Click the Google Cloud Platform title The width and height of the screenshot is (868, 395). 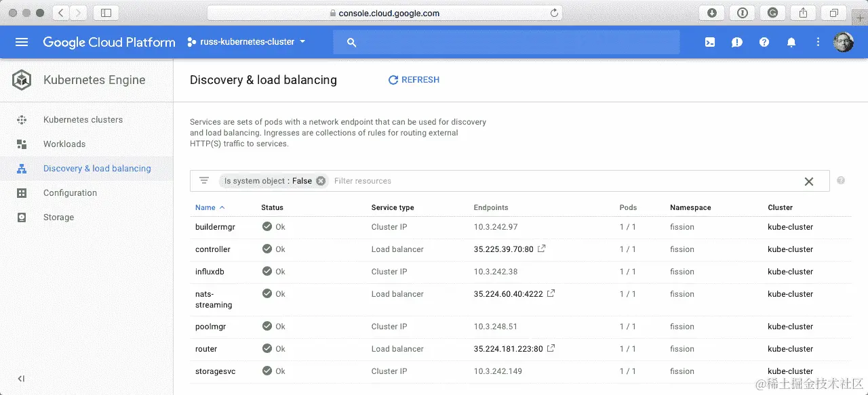point(109,42)
